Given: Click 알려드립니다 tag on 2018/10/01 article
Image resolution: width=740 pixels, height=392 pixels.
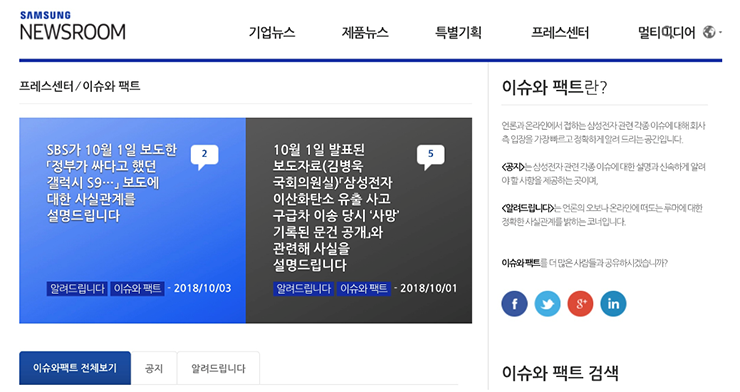Looking at the screenshot, I should click(x=303, y=289).
